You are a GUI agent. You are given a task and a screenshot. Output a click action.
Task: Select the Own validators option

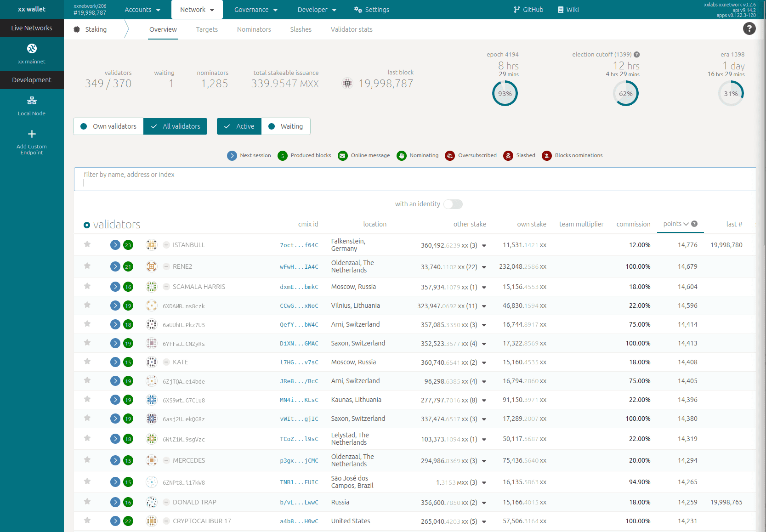pos(108,126)
